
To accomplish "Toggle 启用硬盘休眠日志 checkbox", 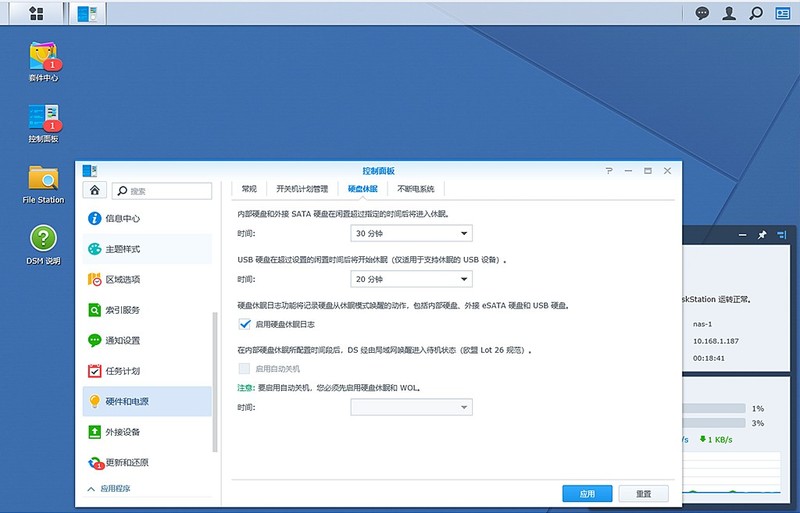I will tap(244, 324).
